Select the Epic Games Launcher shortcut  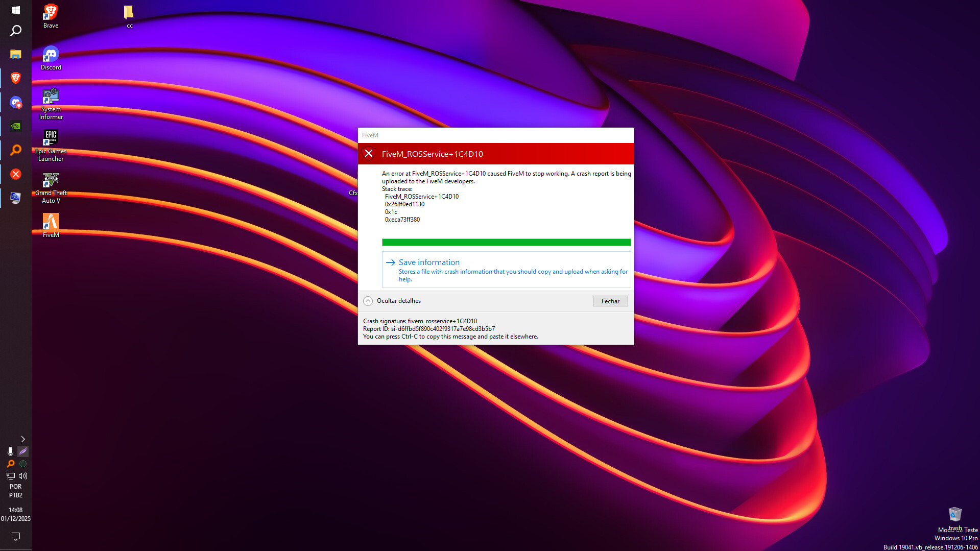51,146
